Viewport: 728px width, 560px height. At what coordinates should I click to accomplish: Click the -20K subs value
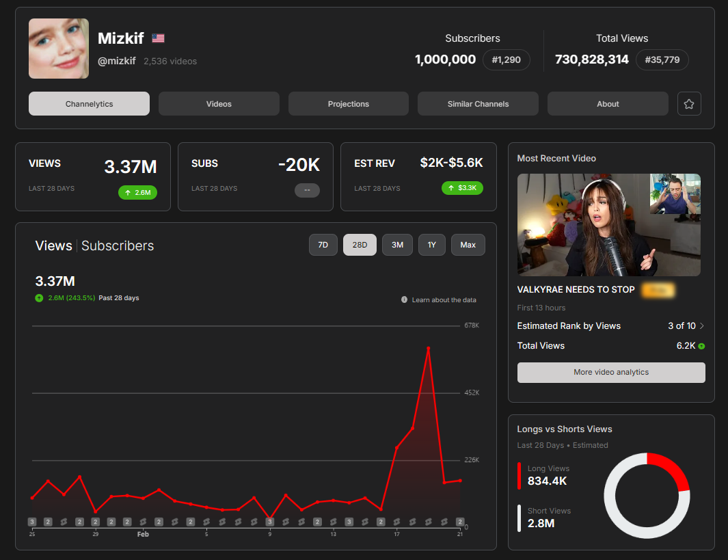(x=299, y=165)
